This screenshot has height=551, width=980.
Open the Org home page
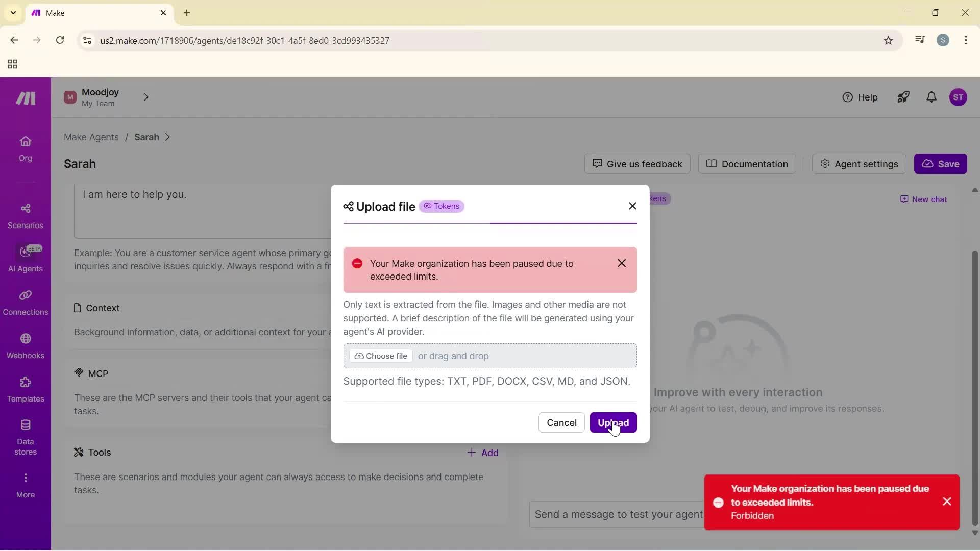pos(25,148)
